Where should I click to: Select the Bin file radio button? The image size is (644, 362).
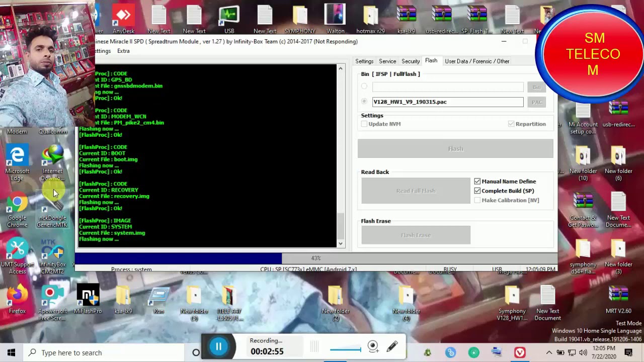click(364, 86)
